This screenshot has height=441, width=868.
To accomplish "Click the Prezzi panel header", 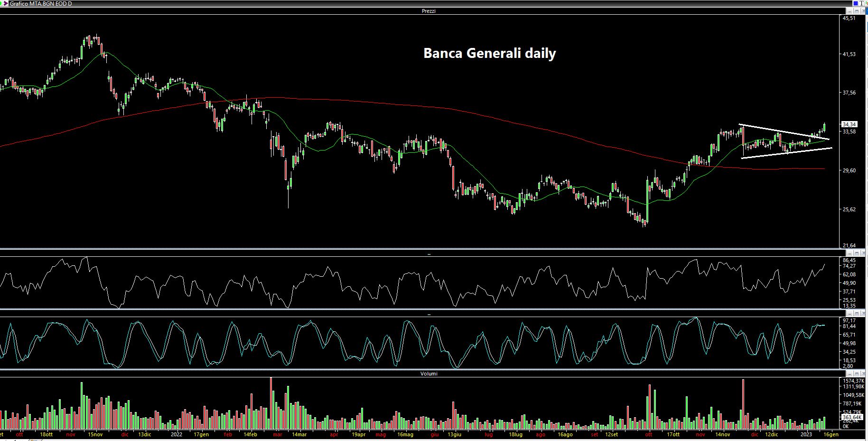I will 429,11.
